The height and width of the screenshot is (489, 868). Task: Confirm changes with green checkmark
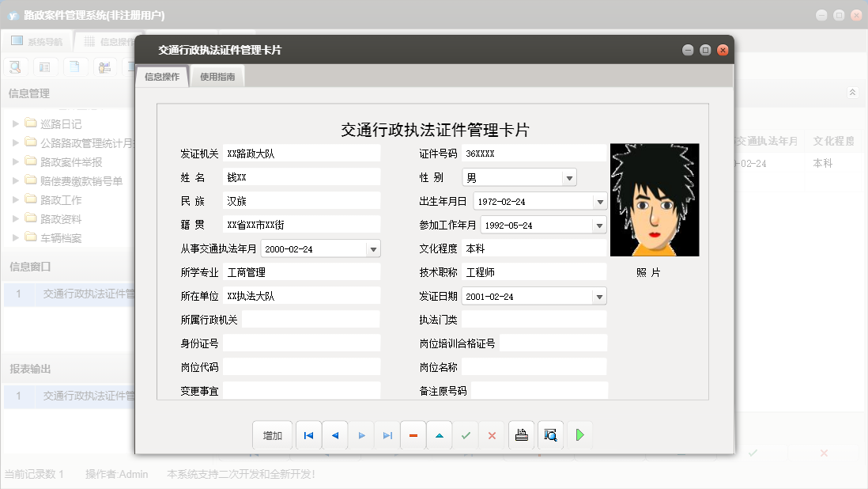point(466,435)
